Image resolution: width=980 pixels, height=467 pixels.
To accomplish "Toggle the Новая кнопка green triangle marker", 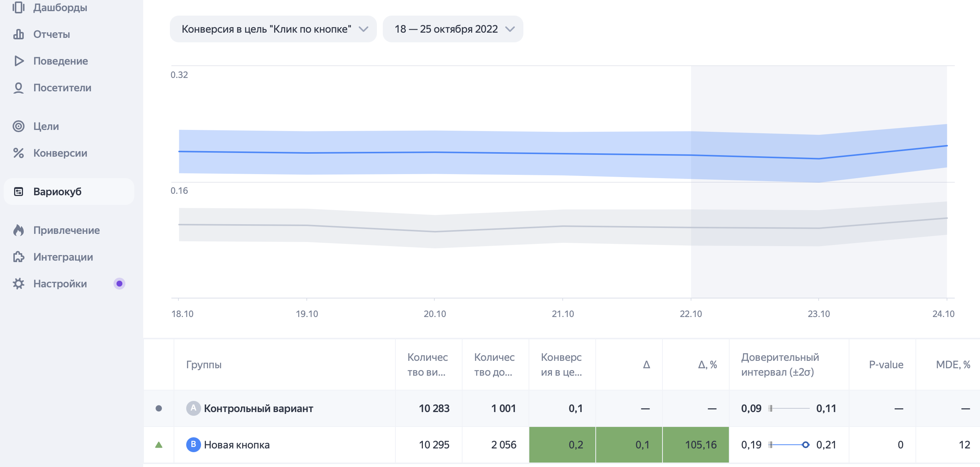I will pyautogui.click(x=159, y=445).
